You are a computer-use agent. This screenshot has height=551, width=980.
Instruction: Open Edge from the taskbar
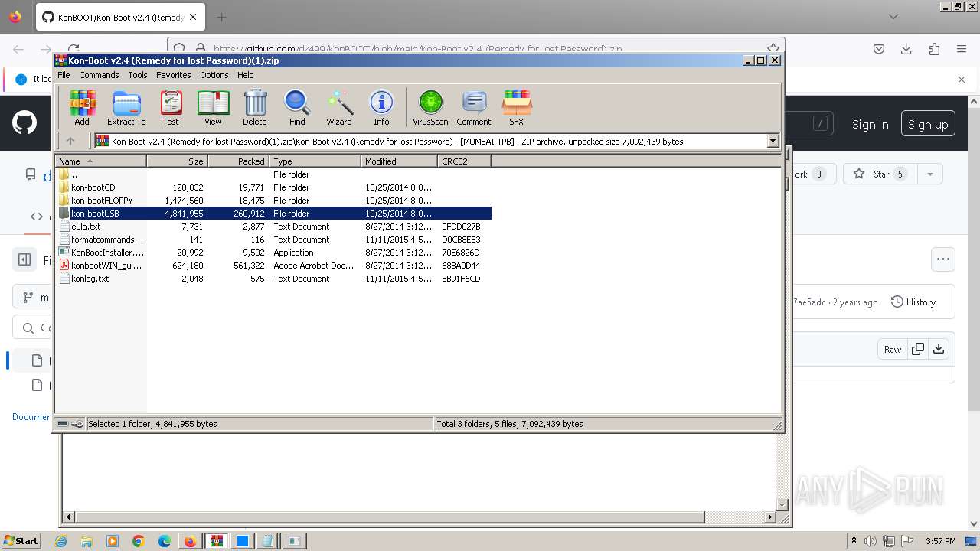[x=164, y=541]
